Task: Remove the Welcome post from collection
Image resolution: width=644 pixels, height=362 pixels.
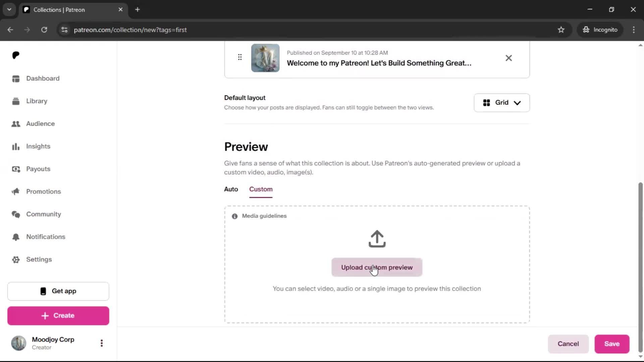Action: pos(508,58)
